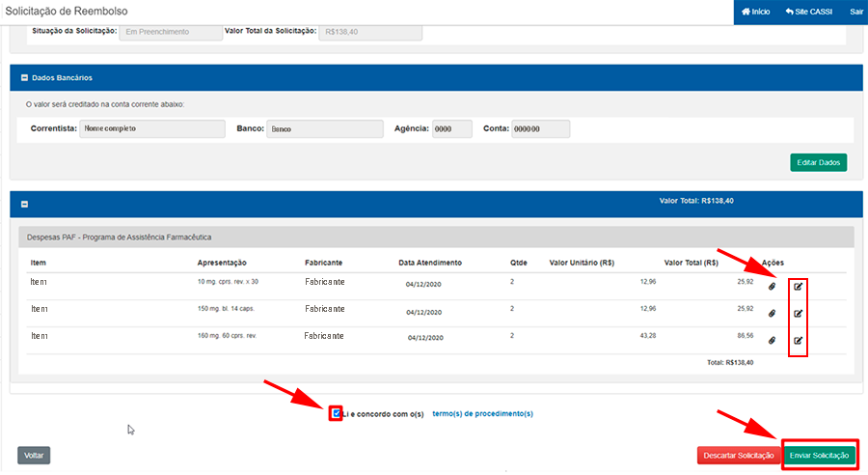Select the Valor Unitário (R$) column header
868x475 pixels.
[x=582, y=263]
